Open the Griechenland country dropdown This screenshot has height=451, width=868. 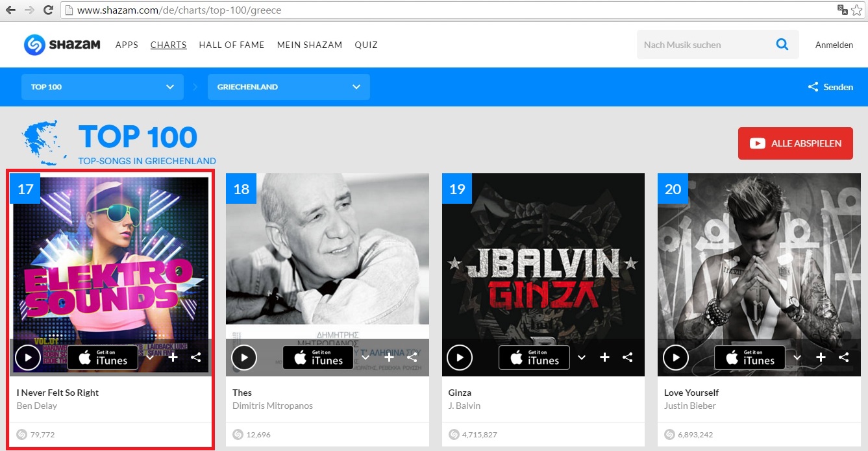(x=288, y=87)
